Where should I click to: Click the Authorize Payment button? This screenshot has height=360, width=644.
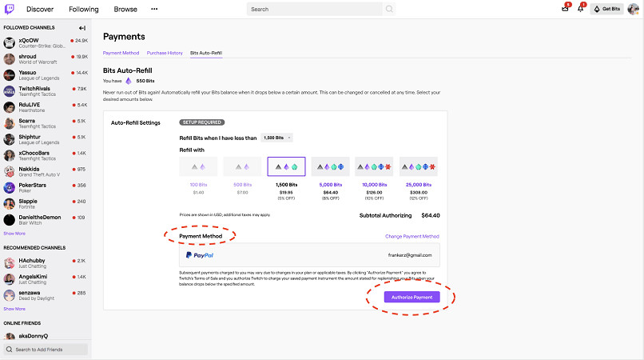(412, 297)
